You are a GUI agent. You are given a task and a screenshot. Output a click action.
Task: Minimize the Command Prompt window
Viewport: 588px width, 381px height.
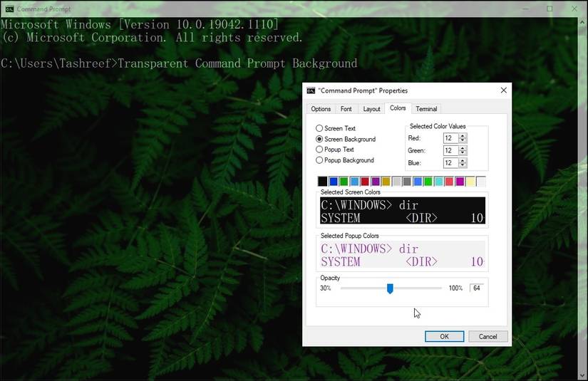tap(525, 9)
